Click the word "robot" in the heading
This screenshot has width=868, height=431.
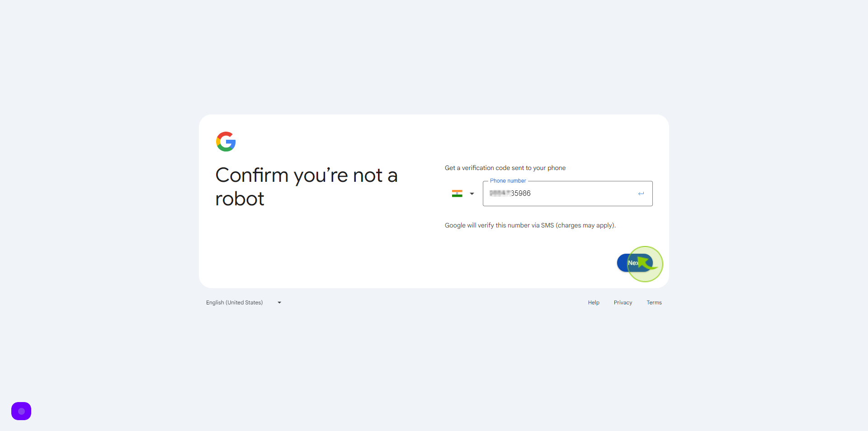point(240,199)
